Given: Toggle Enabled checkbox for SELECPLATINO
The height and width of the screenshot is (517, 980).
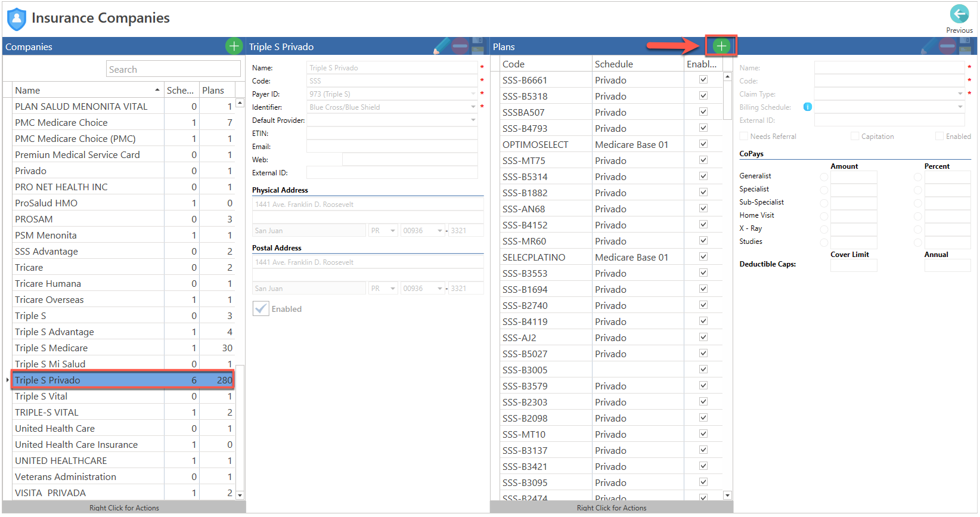Looking at the screenshot, I should [x=703, y=256].
